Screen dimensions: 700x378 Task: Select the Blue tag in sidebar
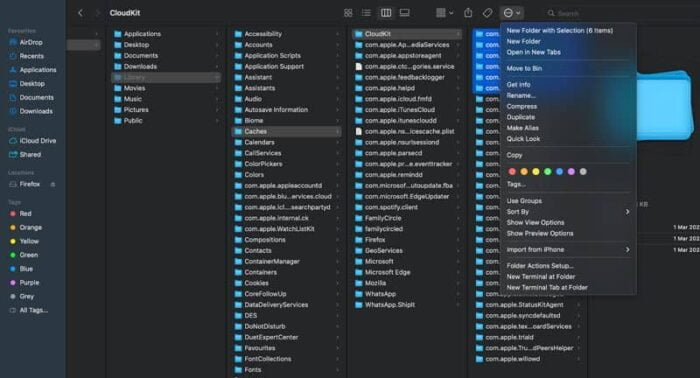[x=25, y=269]
